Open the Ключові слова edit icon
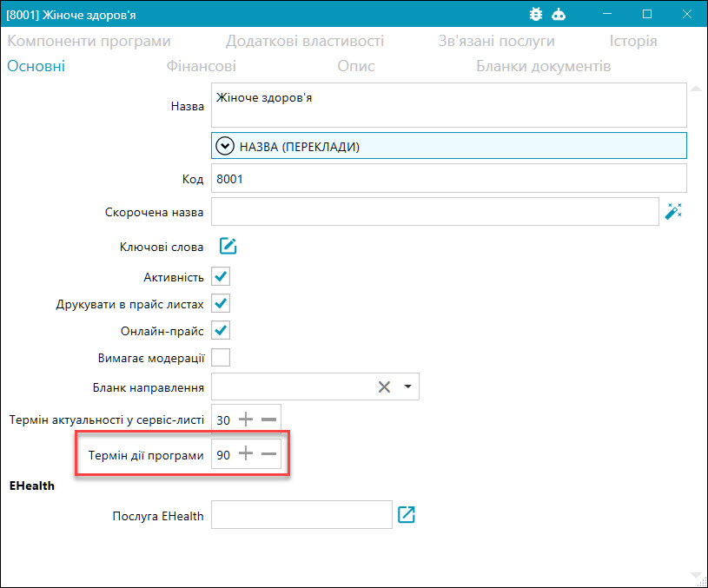 pos(228,246)
